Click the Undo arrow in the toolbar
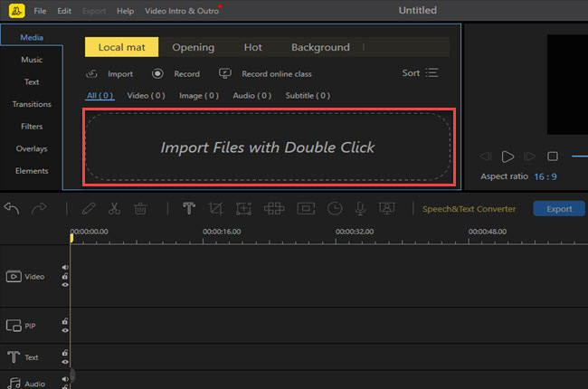 (x=13, y=209)
